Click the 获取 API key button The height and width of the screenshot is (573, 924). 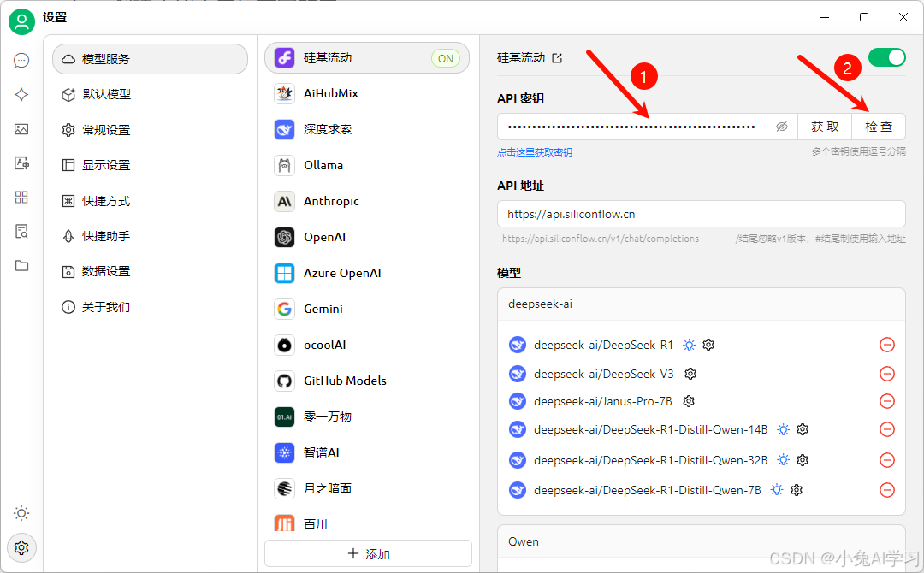pyautogui.click(x=825, y=127)
